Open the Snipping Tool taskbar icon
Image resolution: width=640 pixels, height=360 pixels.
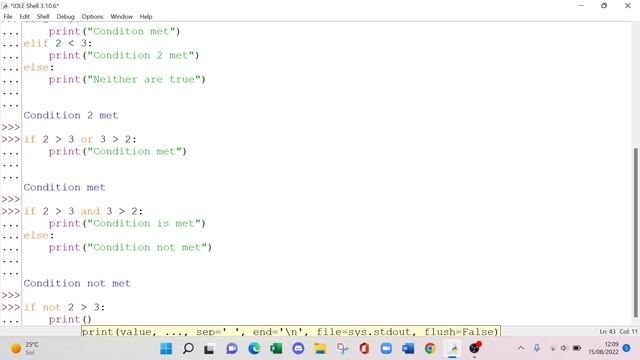(x=342, y=349)
